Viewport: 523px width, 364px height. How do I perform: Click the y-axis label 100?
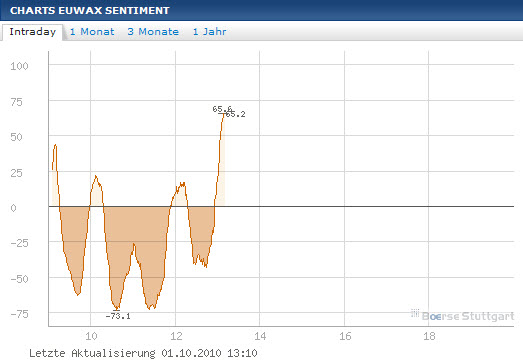(19, 66)
